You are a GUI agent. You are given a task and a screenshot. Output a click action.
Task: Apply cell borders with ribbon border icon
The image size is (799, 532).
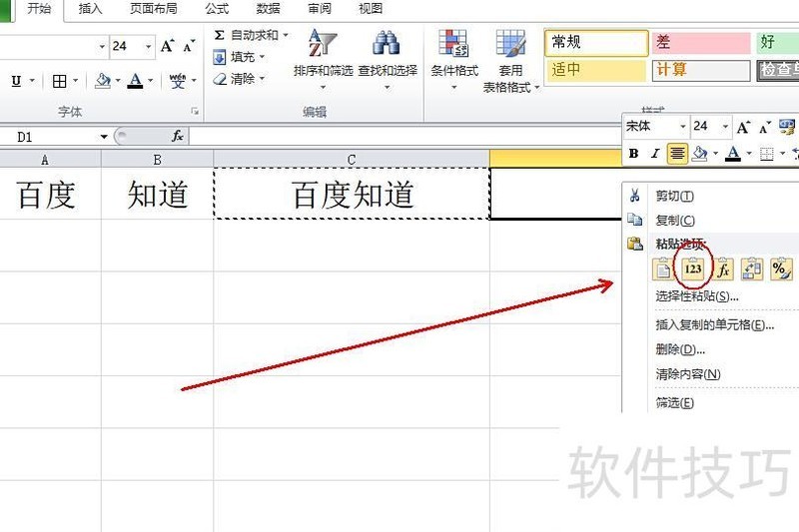[x=60, y=81]
